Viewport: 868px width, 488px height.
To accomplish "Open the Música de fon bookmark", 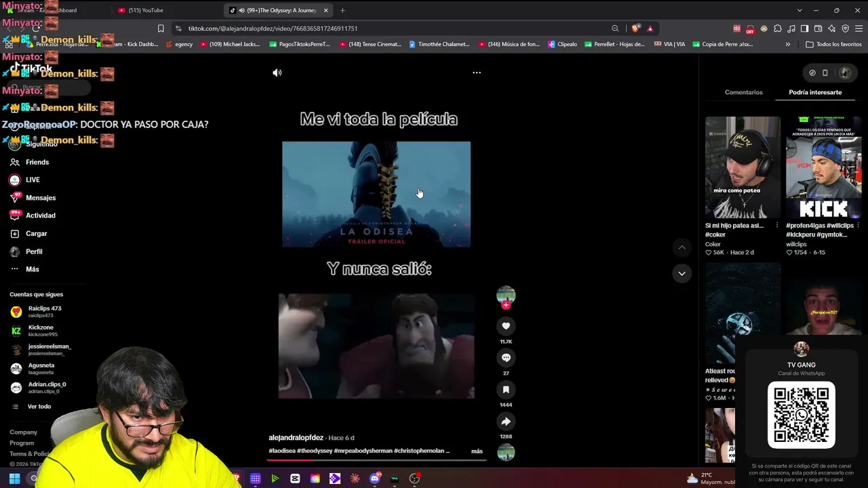I will (x=509, y=44).
